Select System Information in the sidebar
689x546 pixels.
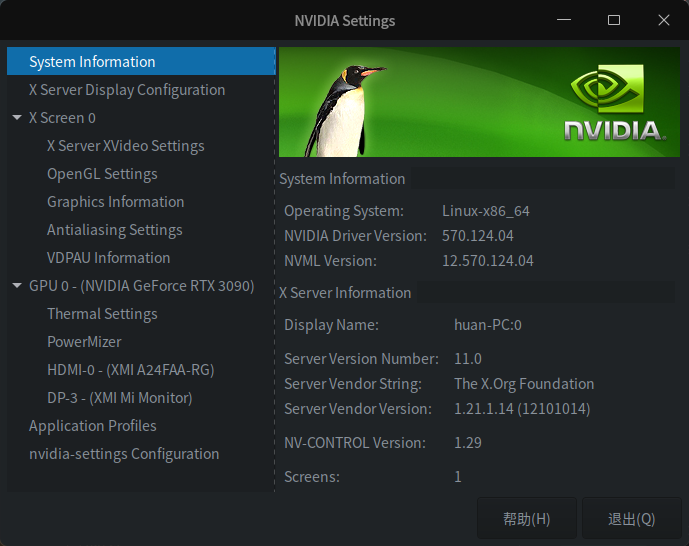(141, 61)
